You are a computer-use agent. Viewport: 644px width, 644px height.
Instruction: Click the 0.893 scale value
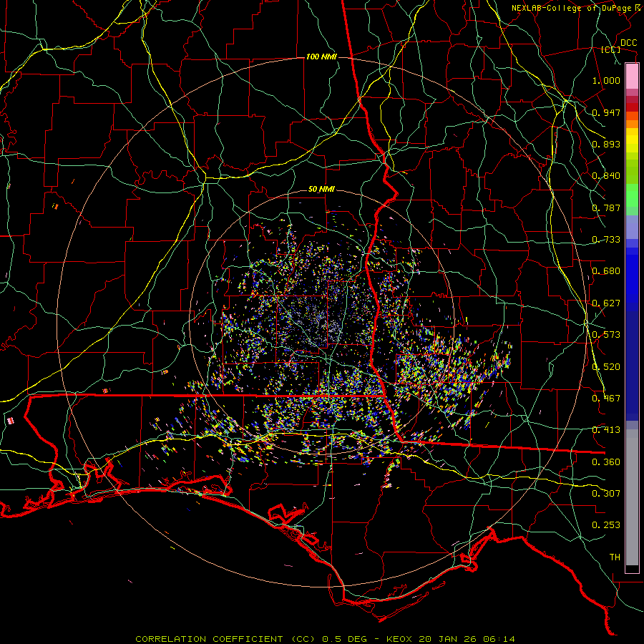[606, 144]
